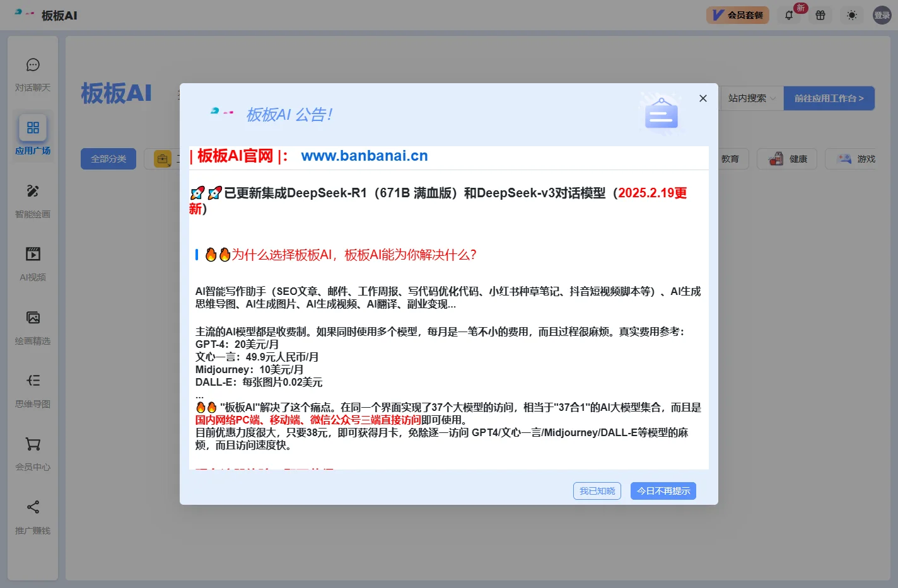This screenshot has width=898, height=588.
Task: Open 思维导图 mind map tool
Action: pyautogui.click(x=33, y=381)
